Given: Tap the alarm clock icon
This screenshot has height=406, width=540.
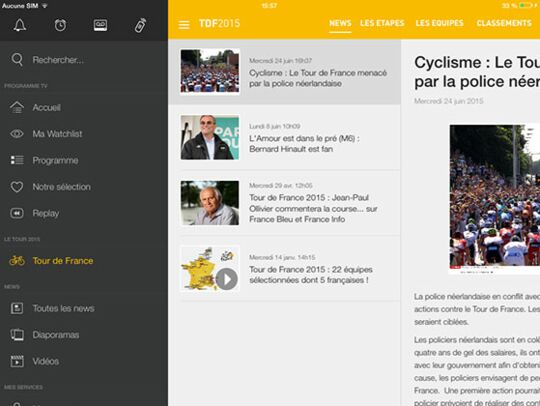Looking at the screenshot, I should tap(60, 25).
